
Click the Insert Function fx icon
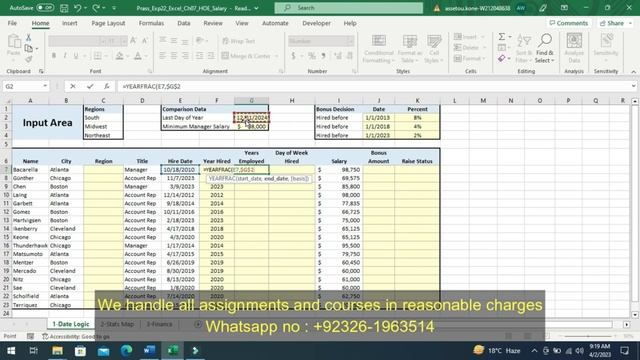pos(107,86)
